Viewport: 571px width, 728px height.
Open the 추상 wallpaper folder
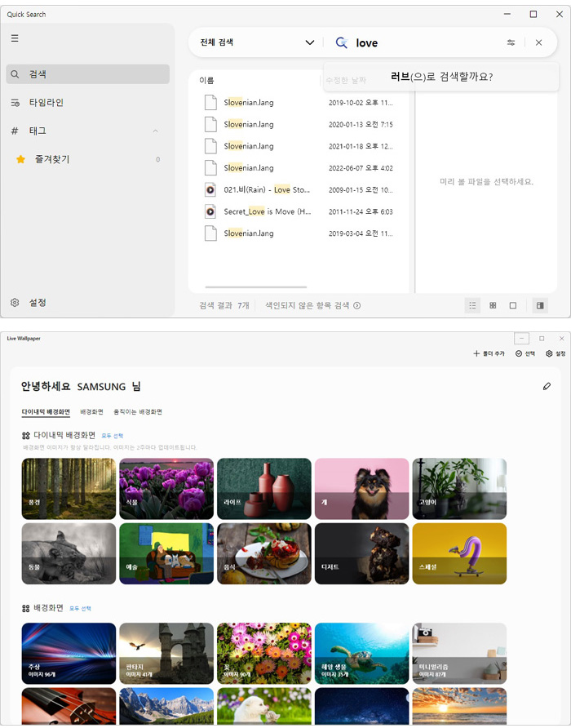[69, 653]
